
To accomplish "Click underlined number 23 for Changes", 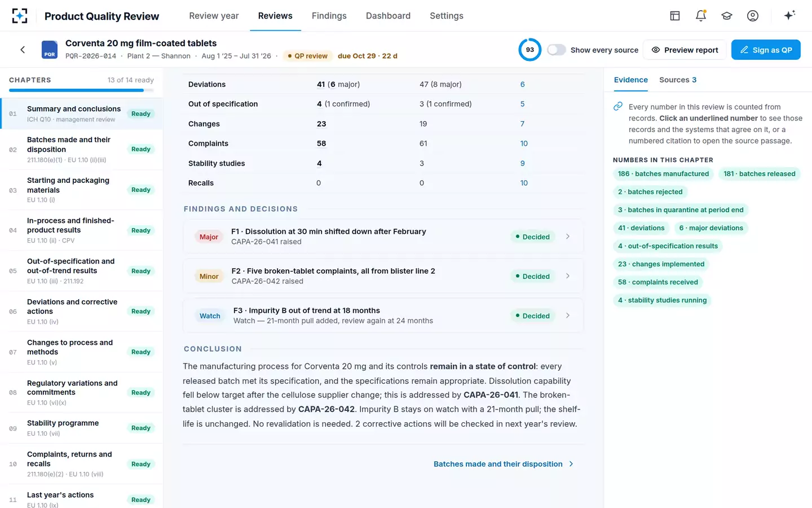I will pos(321,124).
